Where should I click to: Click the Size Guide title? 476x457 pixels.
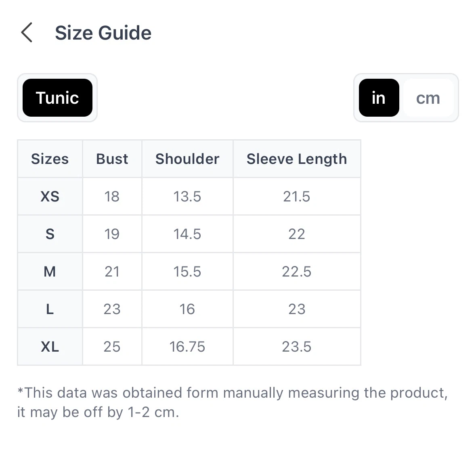point(103,33)
